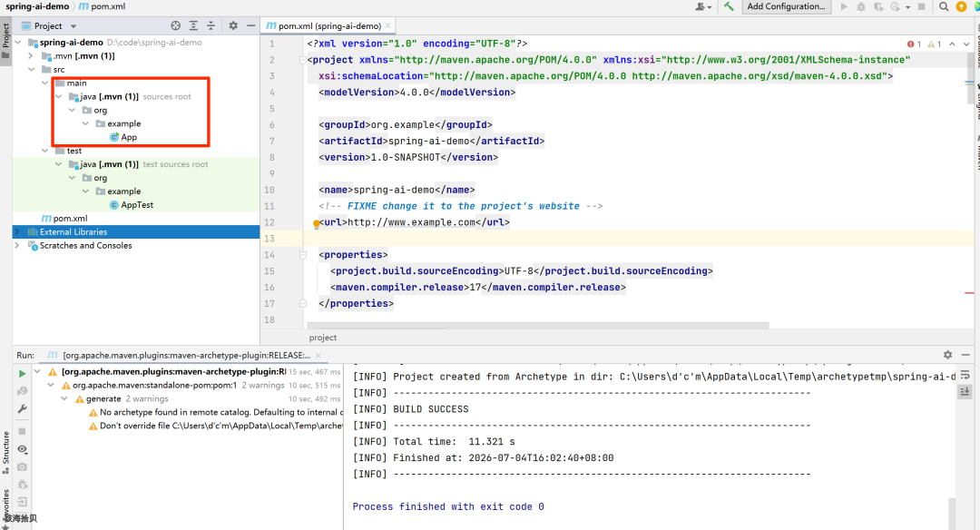Click the Exit icon in Run panel
Viewport: 980px width, 530px height.
click(x=23, y=502)
